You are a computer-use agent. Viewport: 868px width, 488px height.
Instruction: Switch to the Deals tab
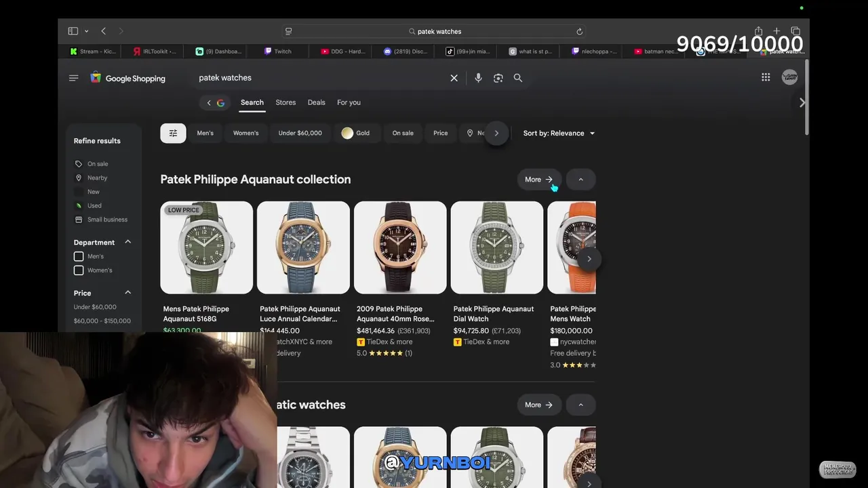coord(317,102)
